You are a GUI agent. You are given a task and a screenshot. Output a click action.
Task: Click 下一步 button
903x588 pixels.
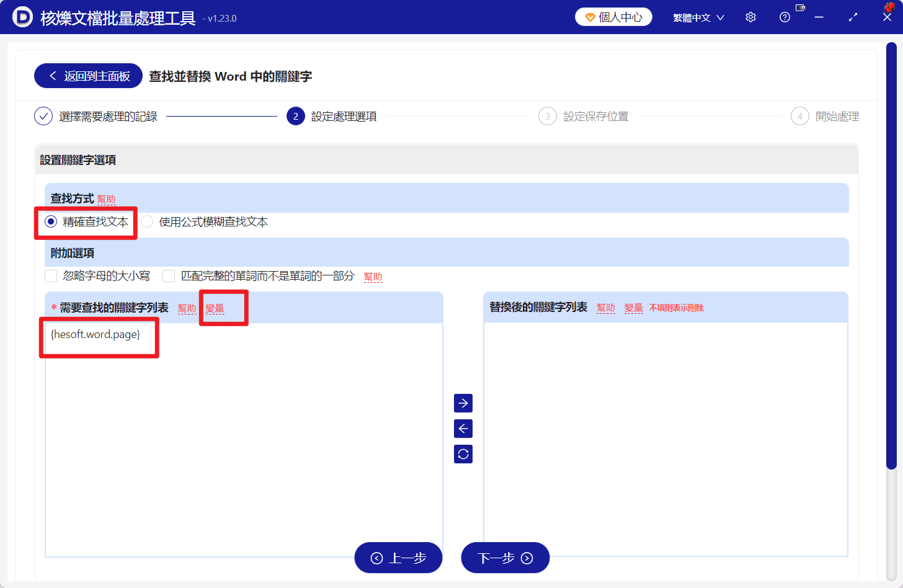pyautogui.click(x=505, y=558)
